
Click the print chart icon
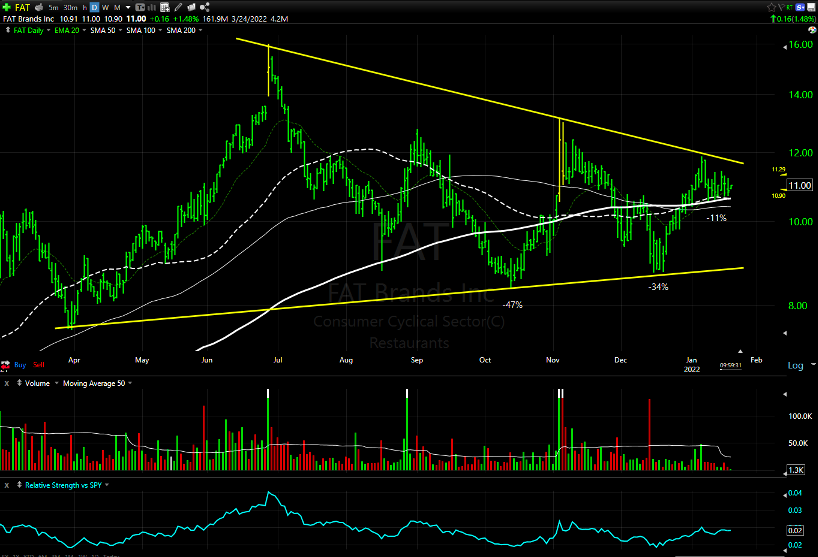[x=39, y=7]
